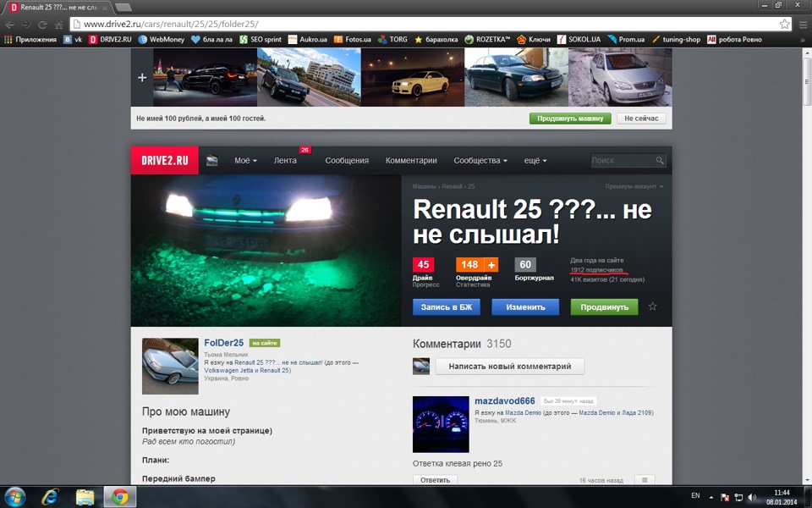The image size is (812, 508).
Task: Open the mazdavod666 profile link
Action: click(x=505, y=401)
